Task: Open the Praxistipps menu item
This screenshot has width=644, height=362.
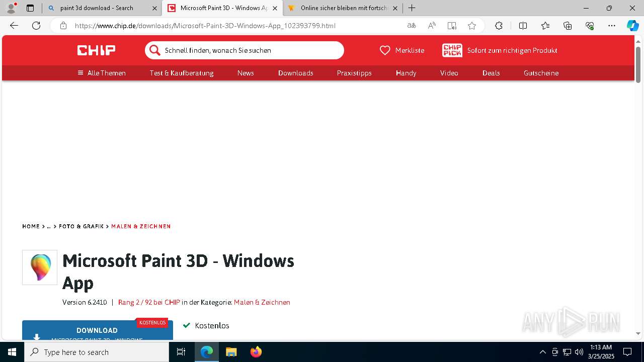Action: click(x=354, y=73)
